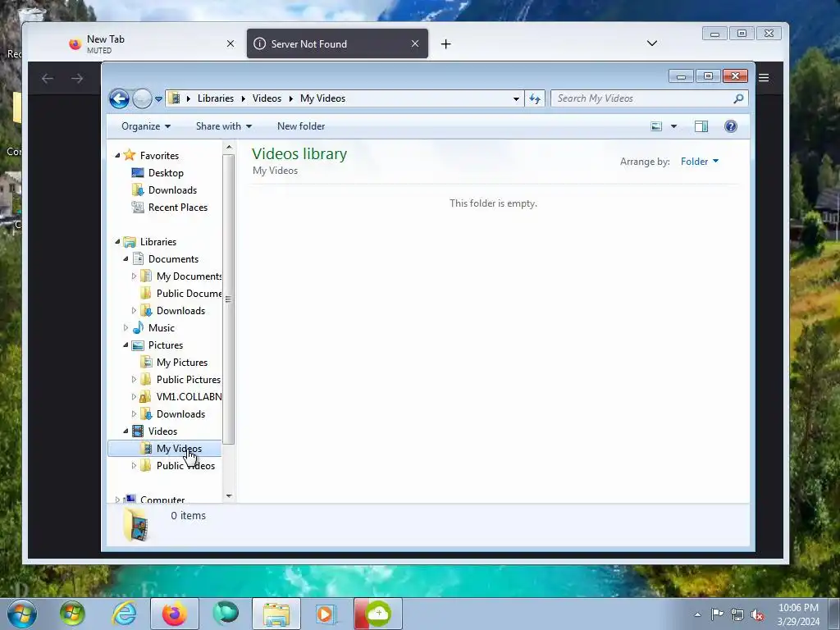
Task: Click Videos in the address breadcrumb
Action: 267,98
